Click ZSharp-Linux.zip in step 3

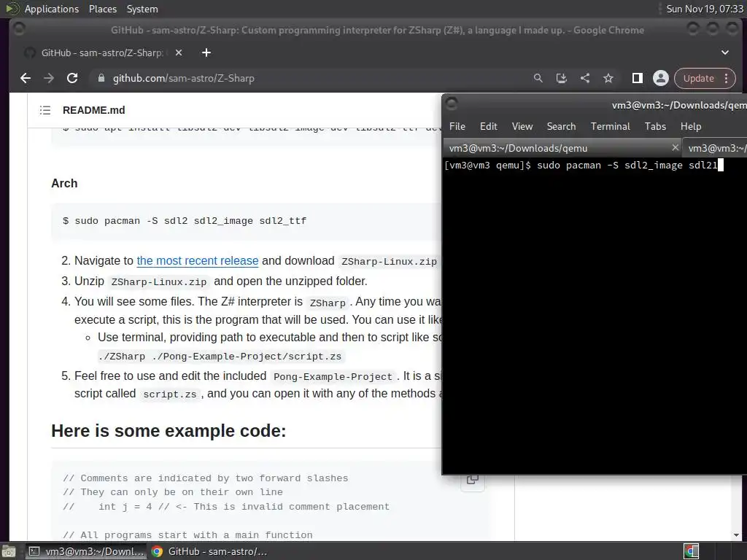[x=158, y=282]
